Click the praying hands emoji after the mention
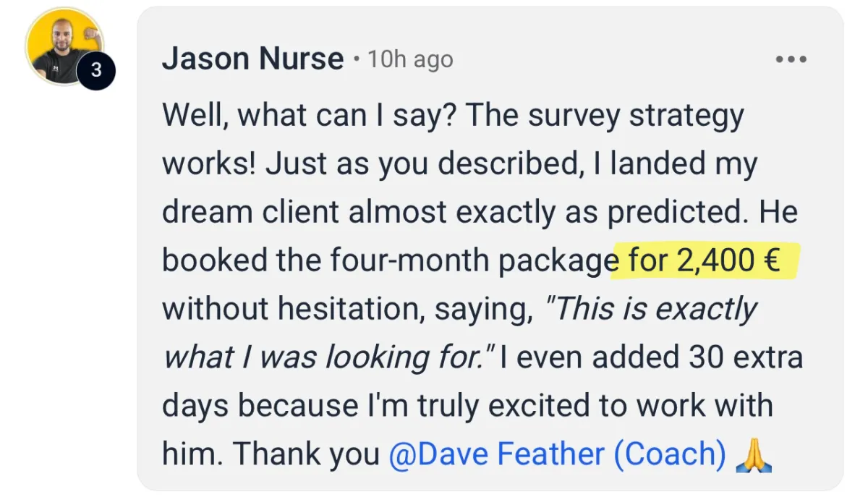The height and width of the screenshot is (497, 868). coord(753,454)
